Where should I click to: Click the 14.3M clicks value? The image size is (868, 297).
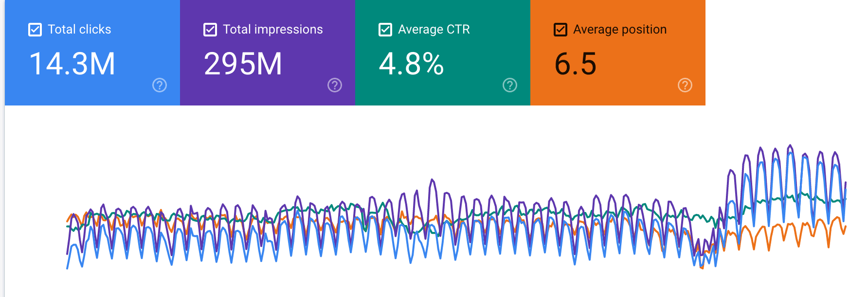73,63
